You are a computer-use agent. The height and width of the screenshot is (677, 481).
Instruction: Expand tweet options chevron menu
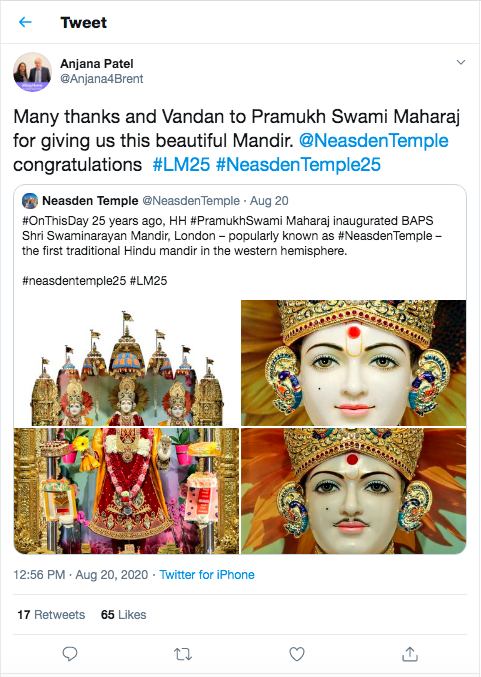pos(461,63)
